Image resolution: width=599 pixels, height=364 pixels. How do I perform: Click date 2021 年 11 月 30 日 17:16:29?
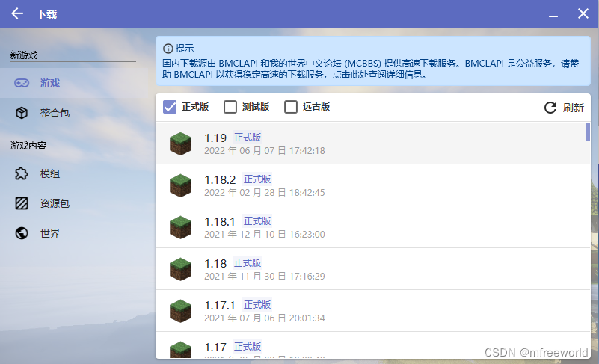pos(265,277)
